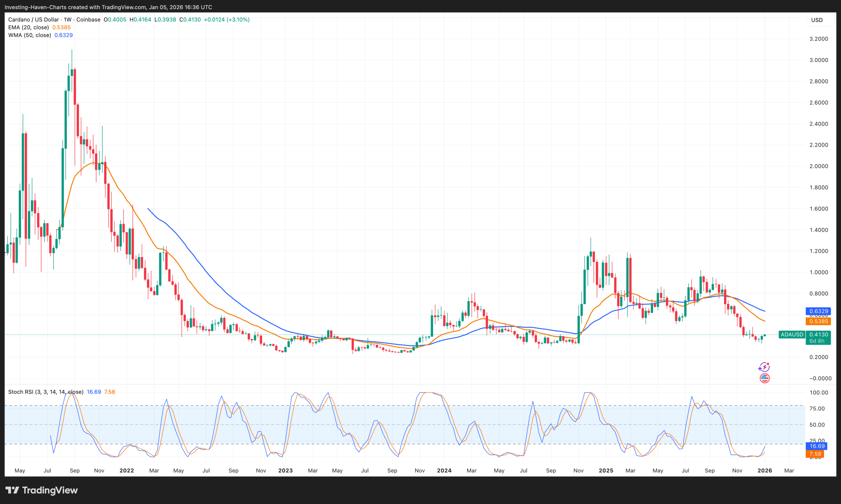Image resolution: width=841 pixels, height=504 pixels.
Task: Toggle the EMA indicator via its orange 0.5385 value
Action: pyautogui.click(x=62, y=27)
